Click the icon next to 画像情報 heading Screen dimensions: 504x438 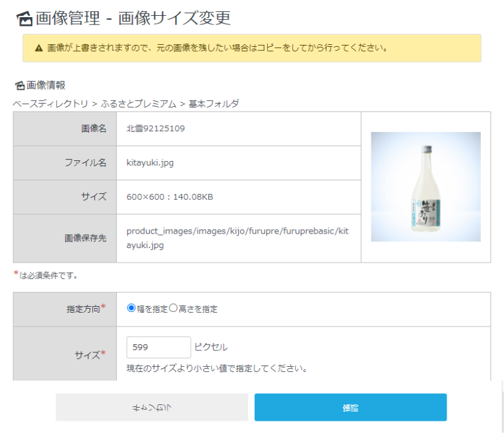pos(19,86)
